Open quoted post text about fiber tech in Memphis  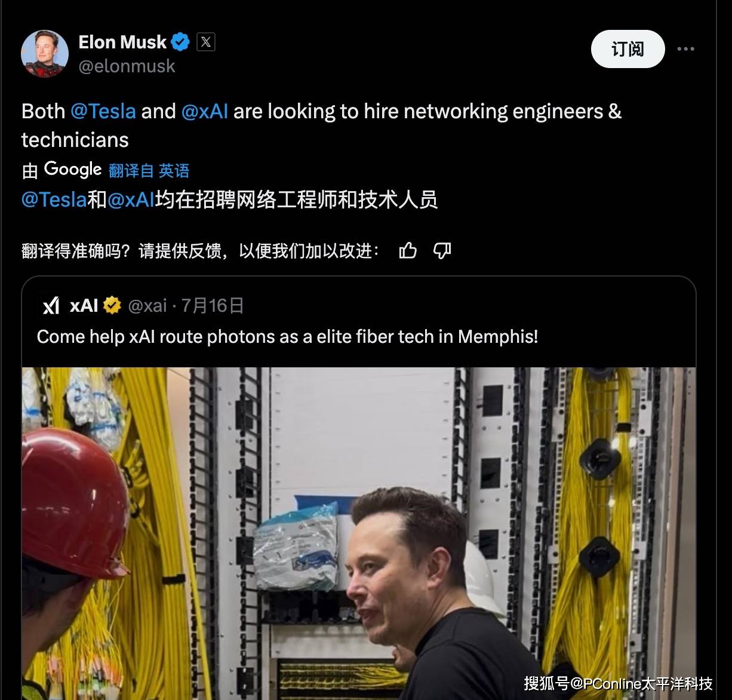(x=287, y=336)
